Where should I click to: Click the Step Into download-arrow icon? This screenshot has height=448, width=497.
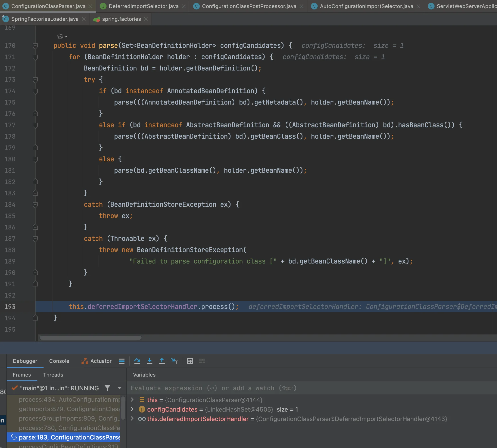150,361
